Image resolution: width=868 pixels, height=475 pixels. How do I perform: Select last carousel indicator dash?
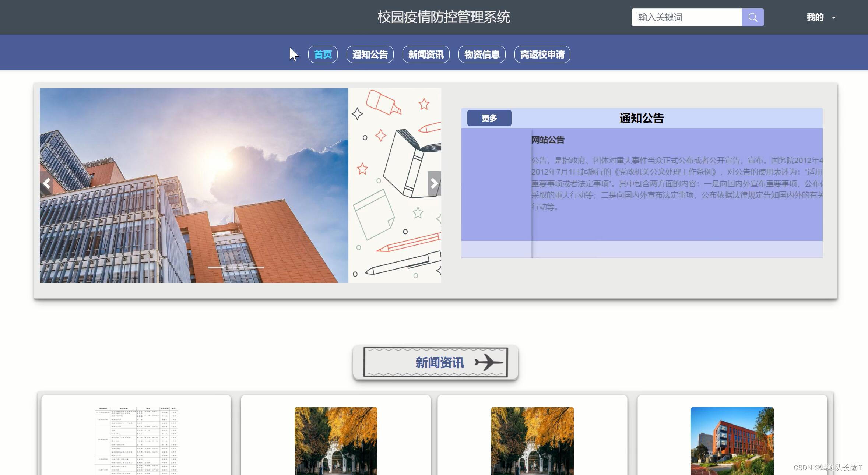[255, 267]
